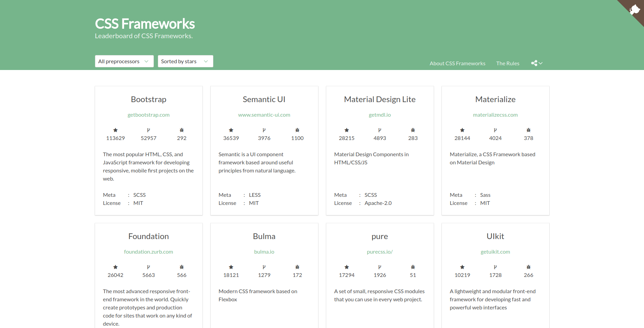Click the share icon next to The Rules
The height and width of the screenshot is (328, 644).
pyautogui.click(x=534, y=63)
